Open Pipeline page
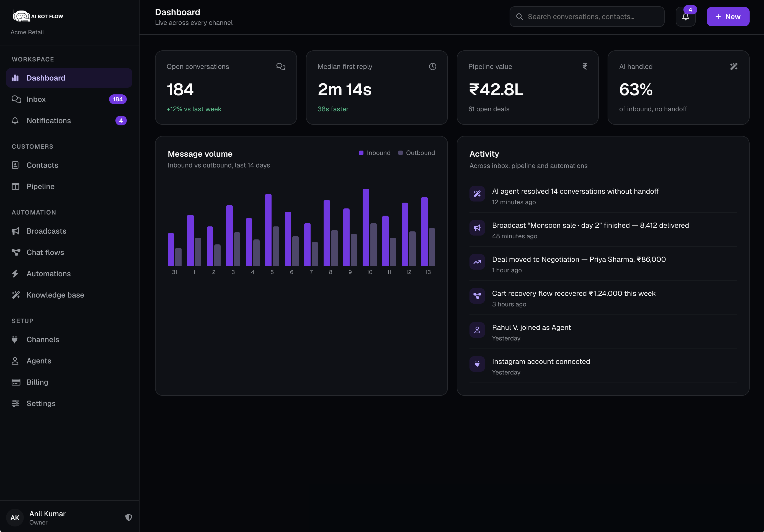 pos(69,186)
